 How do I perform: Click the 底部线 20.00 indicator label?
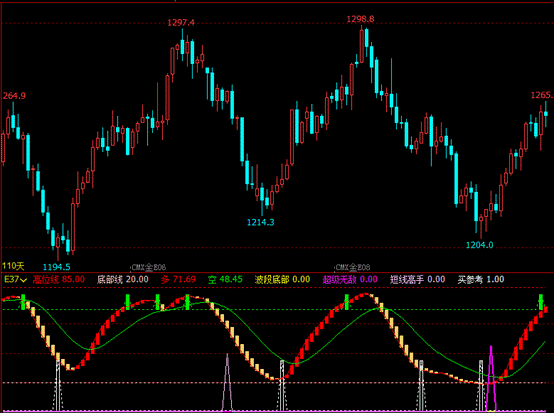click(123, 279)
